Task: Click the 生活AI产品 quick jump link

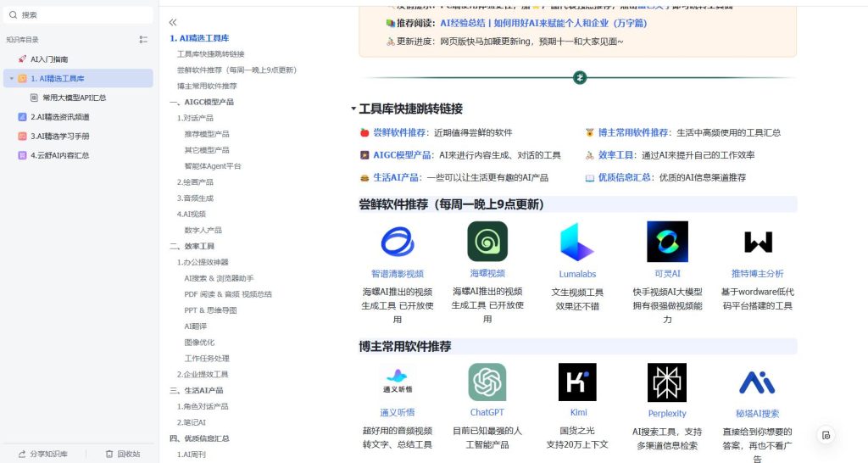Action: pos(396,177)
